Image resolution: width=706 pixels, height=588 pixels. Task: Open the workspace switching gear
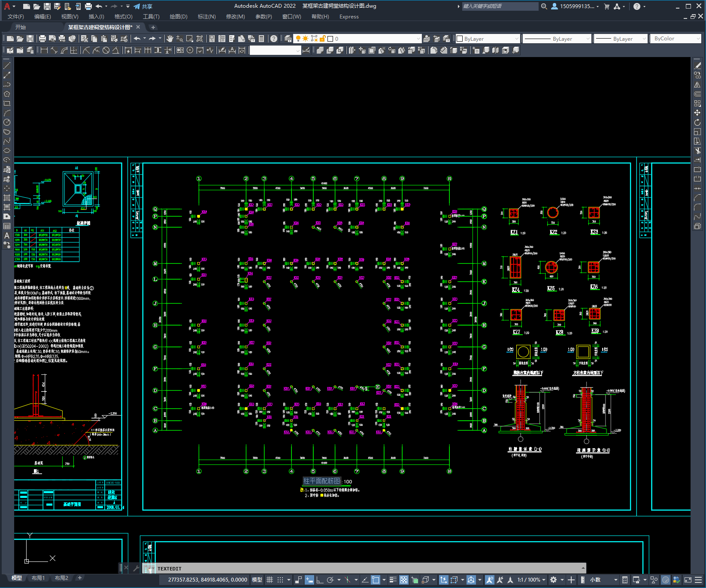(554, 580)
